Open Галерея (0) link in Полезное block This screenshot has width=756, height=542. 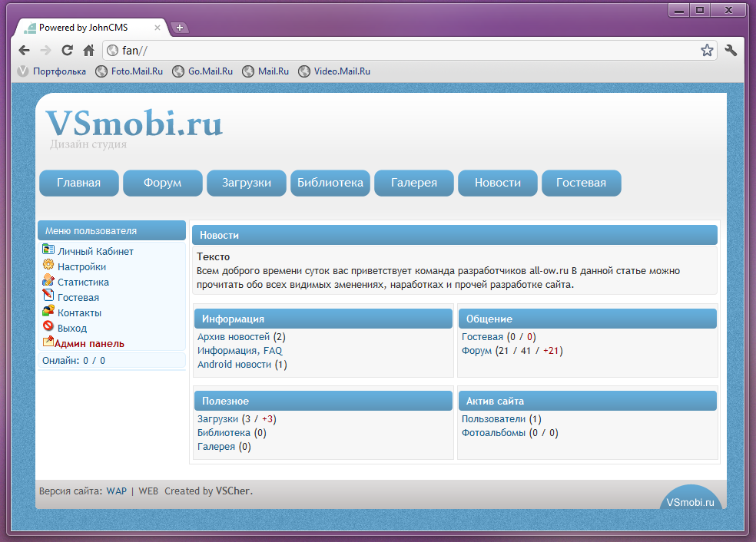tap(224, 447)
